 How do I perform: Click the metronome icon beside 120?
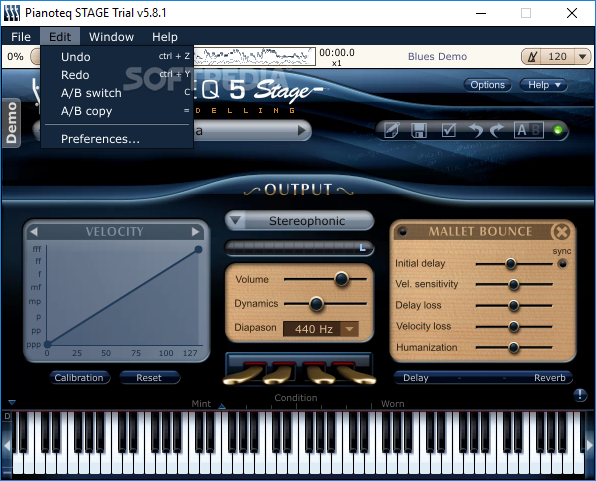(x=533, y=57)
